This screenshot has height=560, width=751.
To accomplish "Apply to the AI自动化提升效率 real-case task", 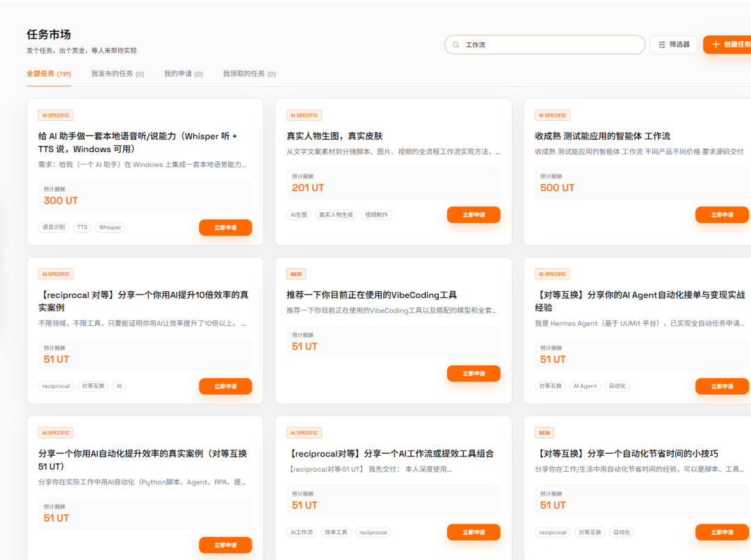I will pos(225,545).
